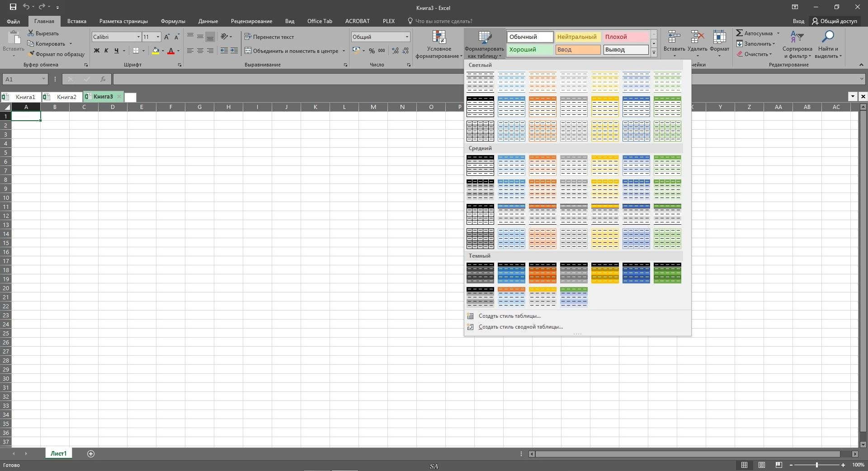Click Merge and Center (Объединить и поместить в центре)

(292, 51)
